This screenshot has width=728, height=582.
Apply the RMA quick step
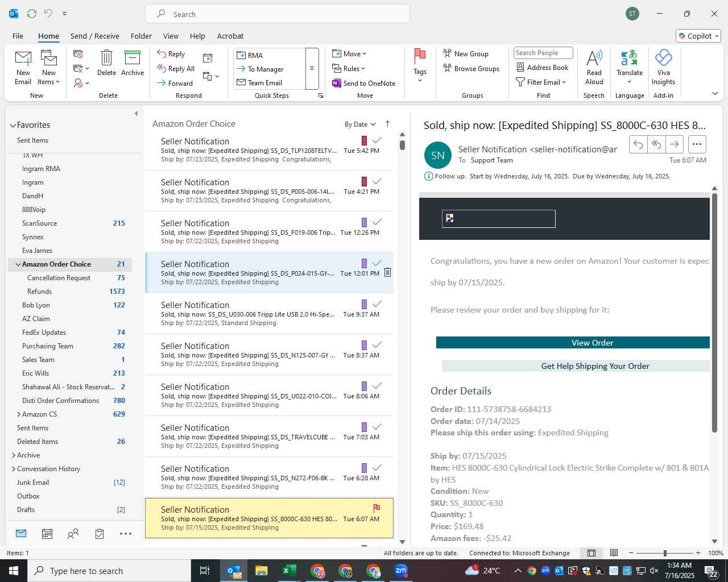pyautogui.click(x=270, y=55)
